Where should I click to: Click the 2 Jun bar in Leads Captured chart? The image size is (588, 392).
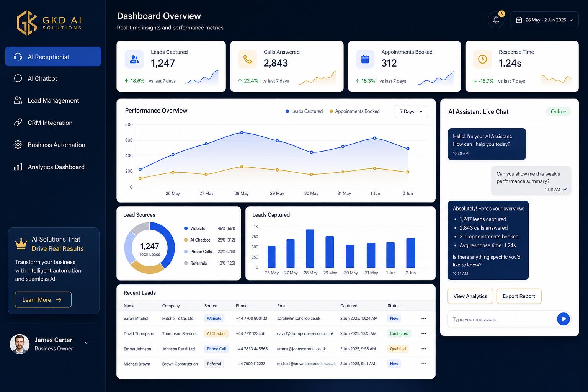[410, 253]
